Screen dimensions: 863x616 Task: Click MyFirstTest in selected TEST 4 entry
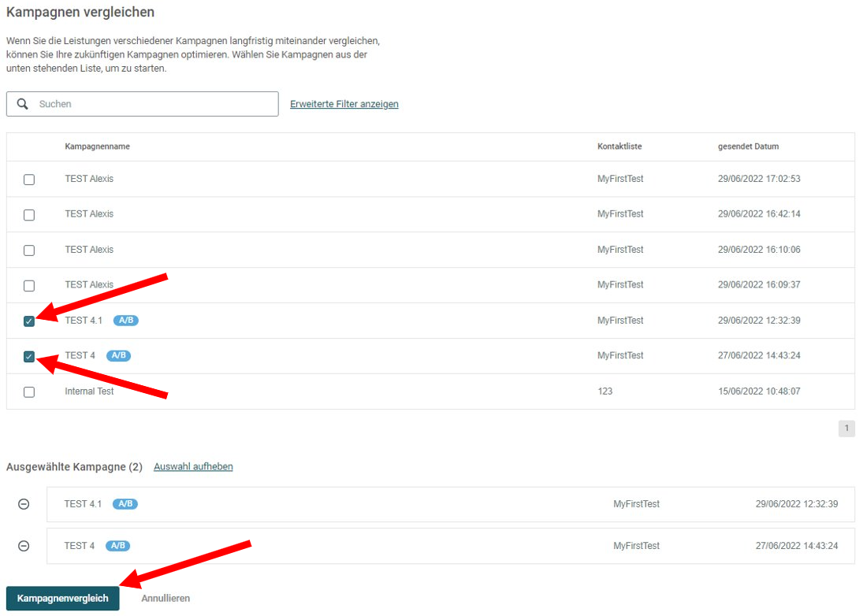636,546
